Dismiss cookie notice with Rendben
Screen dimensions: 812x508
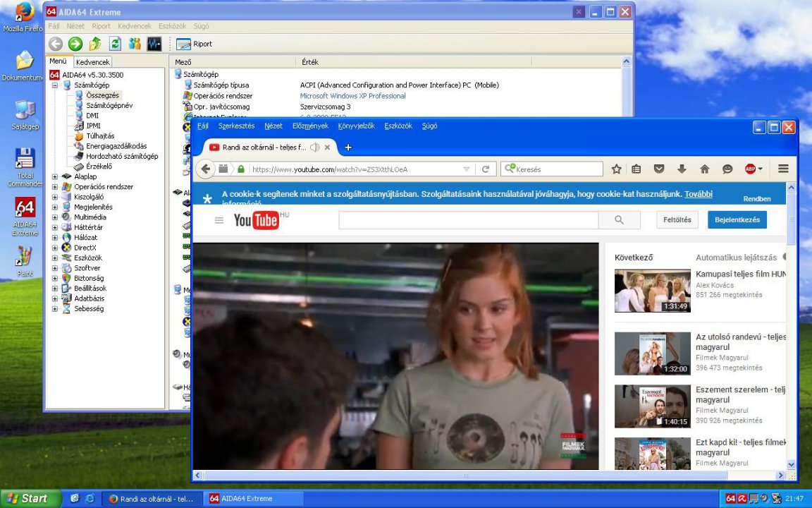tap(757, 198)
